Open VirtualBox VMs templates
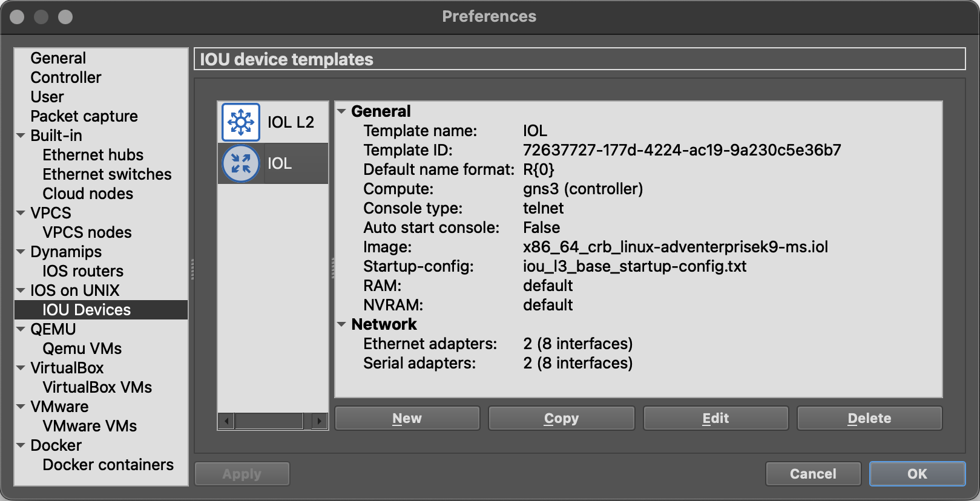This screenshot has width=980, height=501. [x=97, y=387]
